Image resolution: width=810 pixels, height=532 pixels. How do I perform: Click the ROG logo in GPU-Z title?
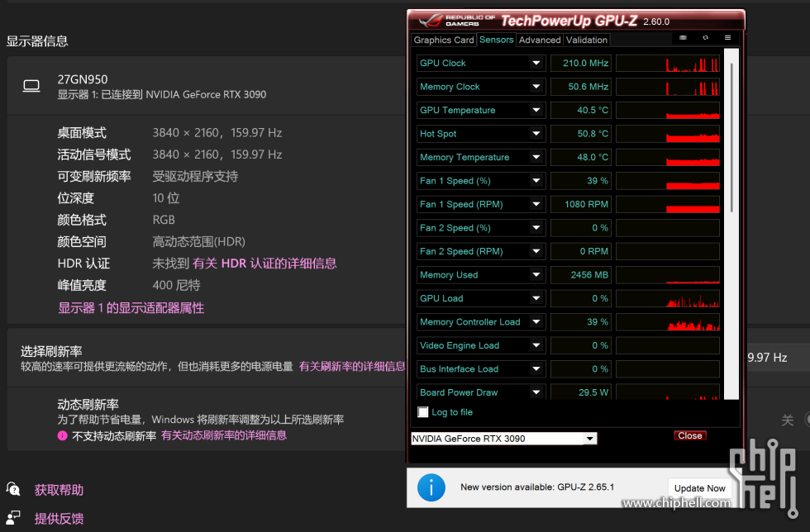pos(431,21)
